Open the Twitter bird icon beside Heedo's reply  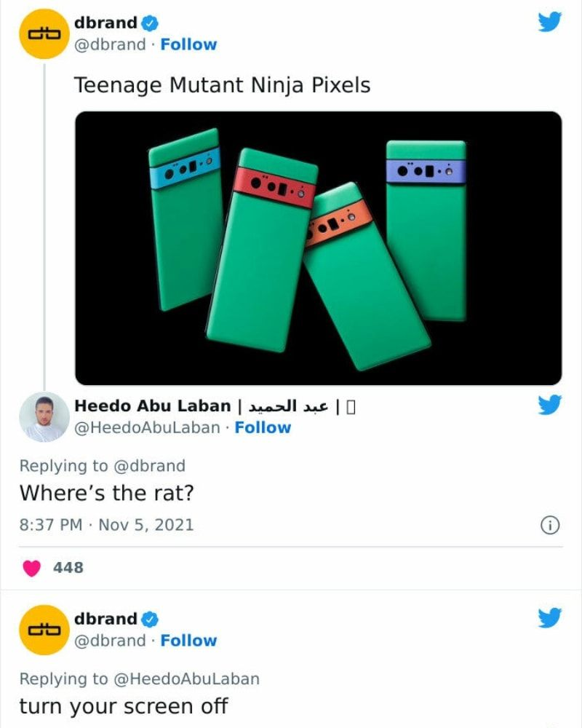coord(549,404)
